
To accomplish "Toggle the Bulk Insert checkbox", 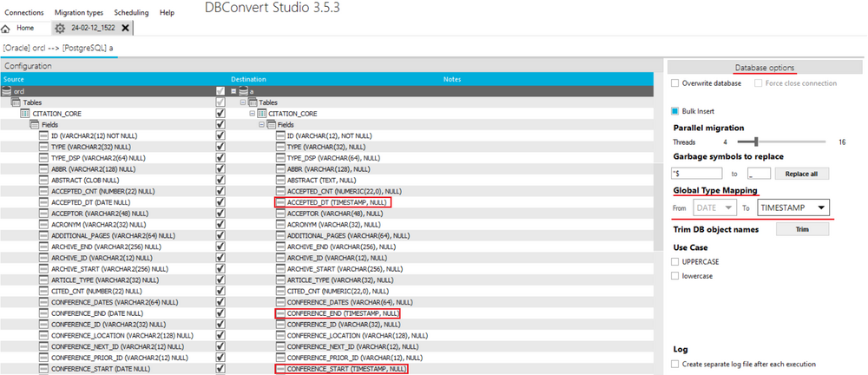I will [x=674, y=111].
